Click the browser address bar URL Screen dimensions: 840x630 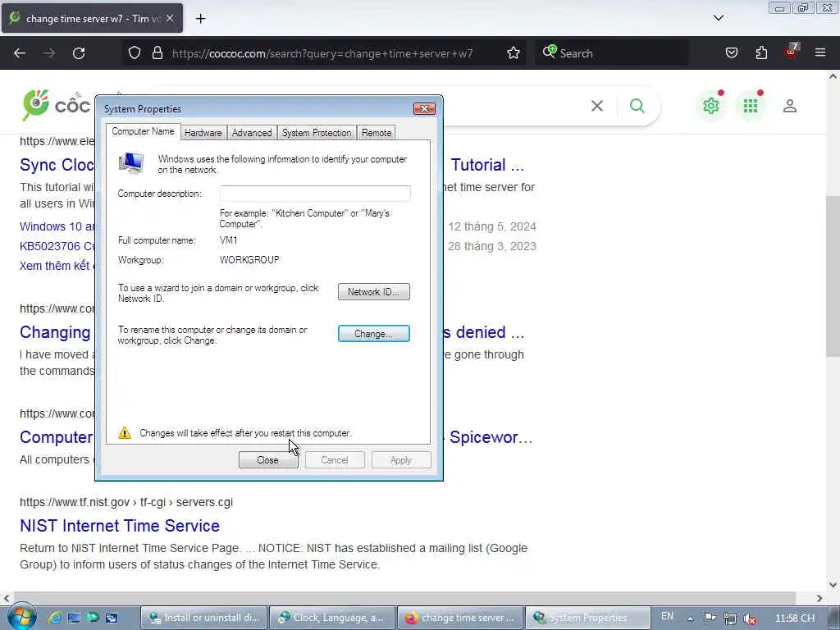coord(322,53)
